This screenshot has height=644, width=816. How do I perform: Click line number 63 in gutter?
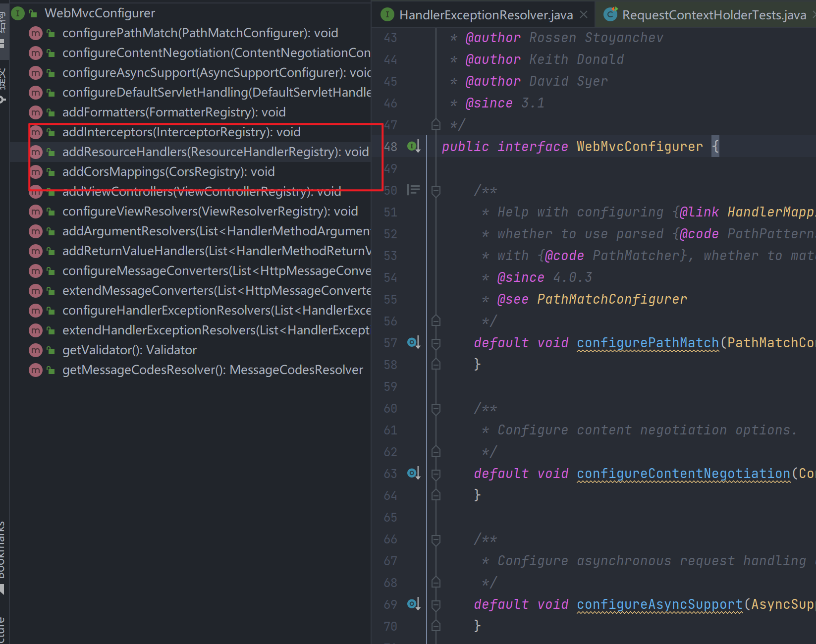[x=390, y=474]
